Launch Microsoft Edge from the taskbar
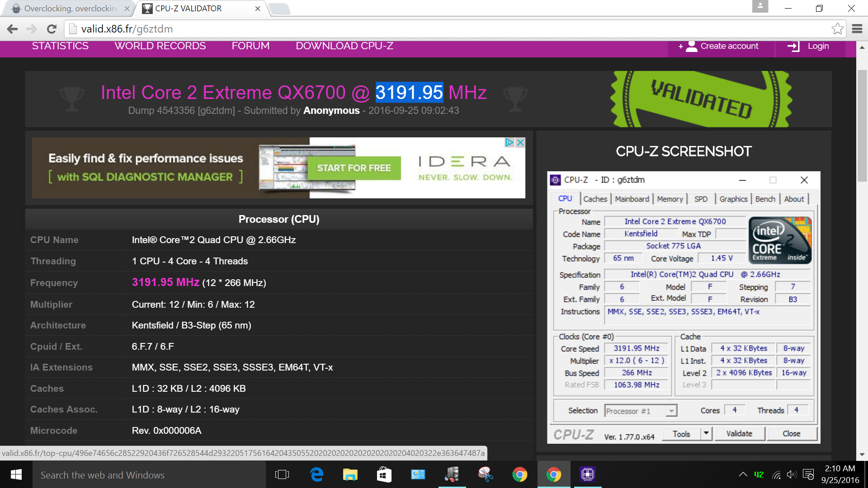 click(x=316, y=474)
